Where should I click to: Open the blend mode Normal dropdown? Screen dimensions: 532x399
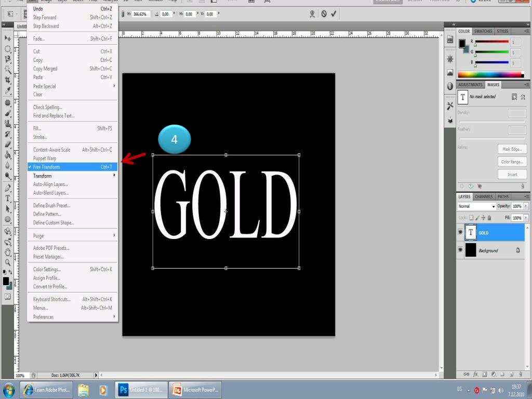(x=476, y=206)
